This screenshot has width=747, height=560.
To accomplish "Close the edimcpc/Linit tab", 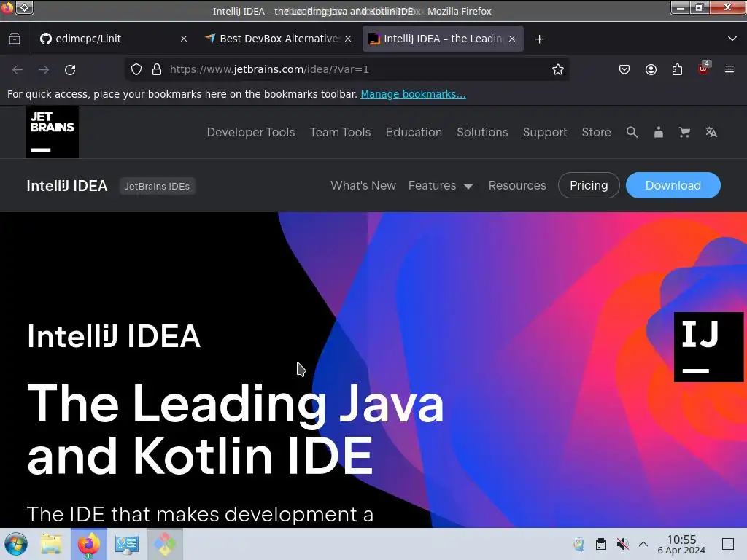I will click(x=184, y=39).
